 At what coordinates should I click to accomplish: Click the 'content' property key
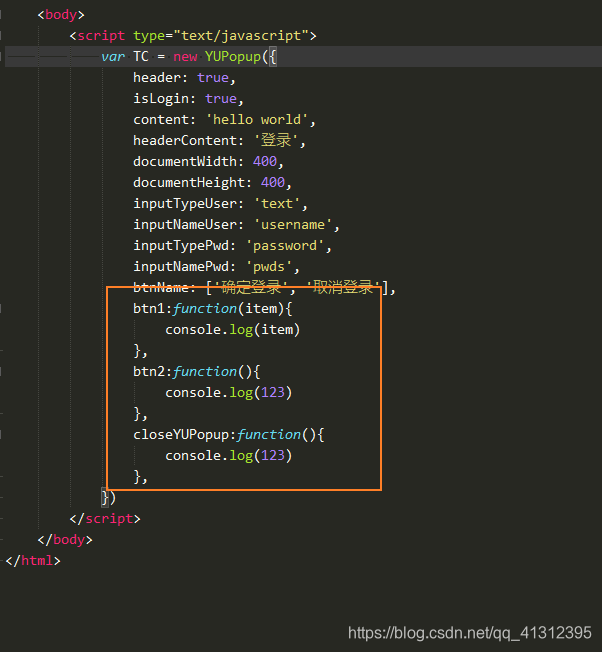point(161,120)
